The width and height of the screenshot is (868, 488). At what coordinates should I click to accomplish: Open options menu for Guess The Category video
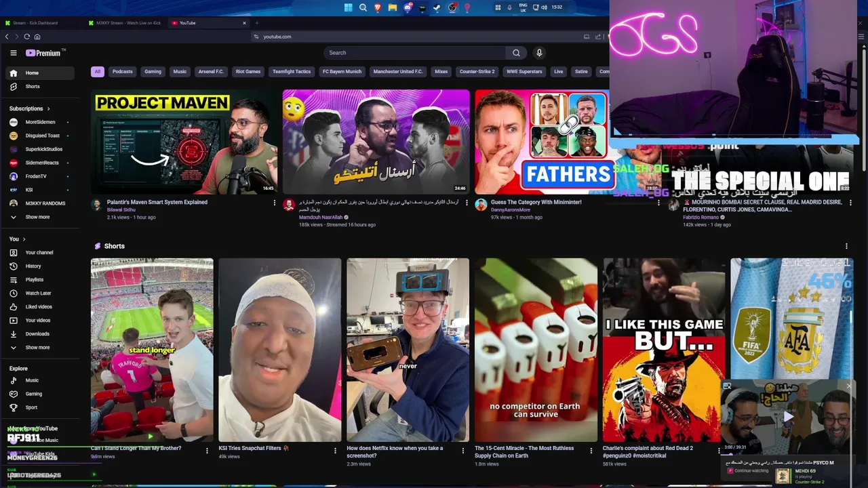point(658,203)
